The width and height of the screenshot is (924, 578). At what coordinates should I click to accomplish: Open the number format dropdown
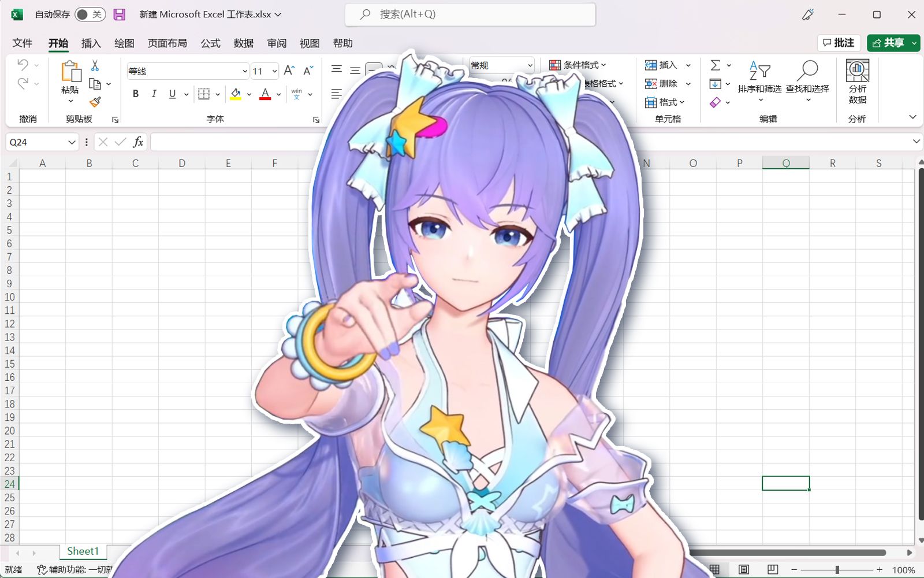(x=530, y=65)
